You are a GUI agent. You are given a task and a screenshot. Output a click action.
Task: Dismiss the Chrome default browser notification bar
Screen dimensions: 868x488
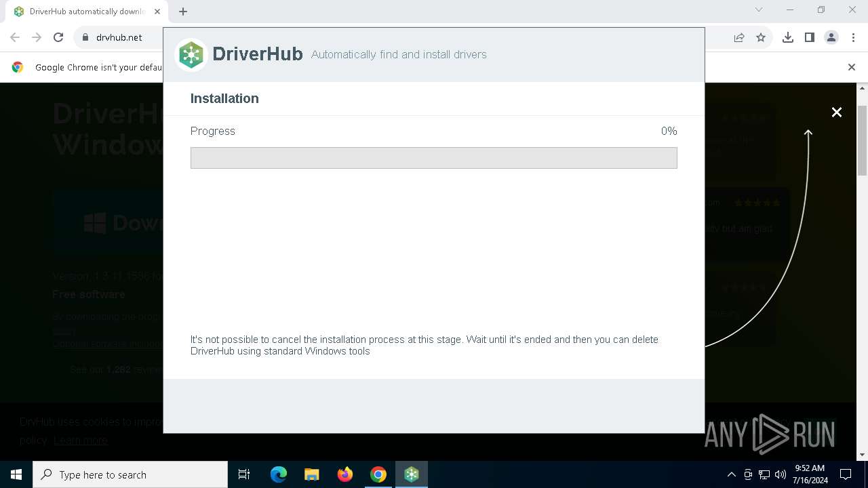pos(852,67)
